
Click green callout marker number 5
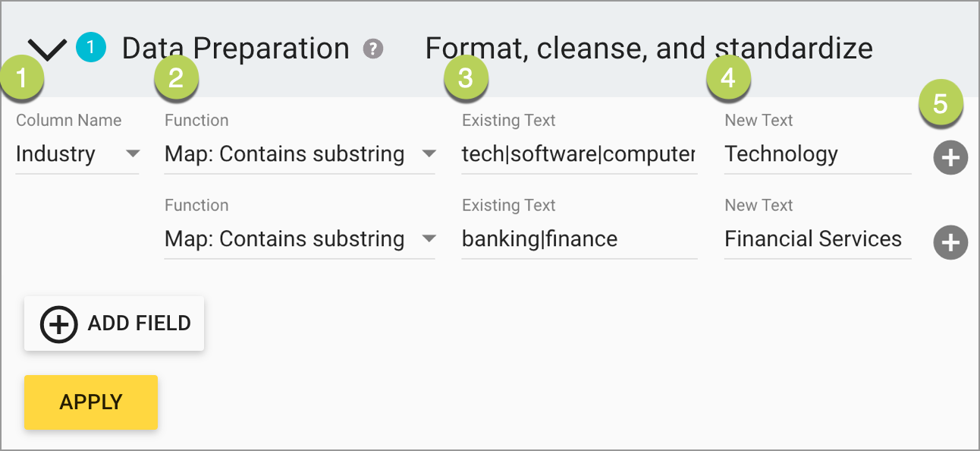941,104
